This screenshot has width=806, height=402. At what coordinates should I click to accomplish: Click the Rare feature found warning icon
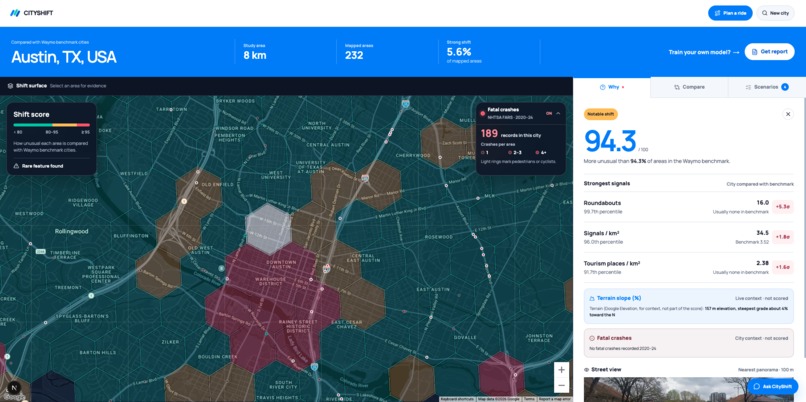[16, 166]
